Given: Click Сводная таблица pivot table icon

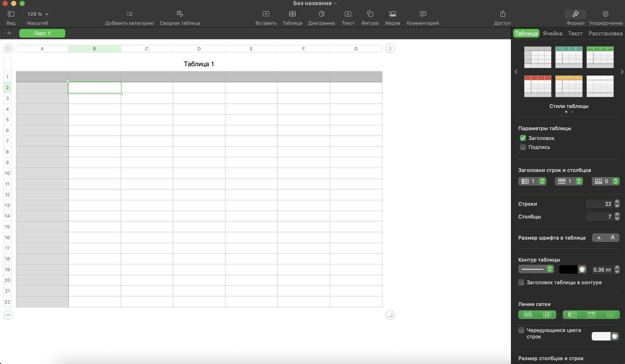Looking at the screenshot, I should (180, 14).
